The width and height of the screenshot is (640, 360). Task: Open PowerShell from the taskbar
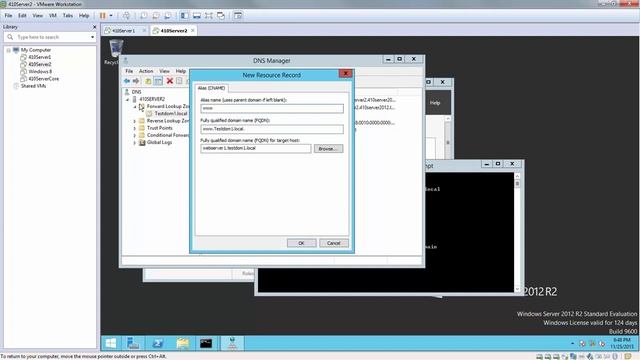click(x=158, y=343)
